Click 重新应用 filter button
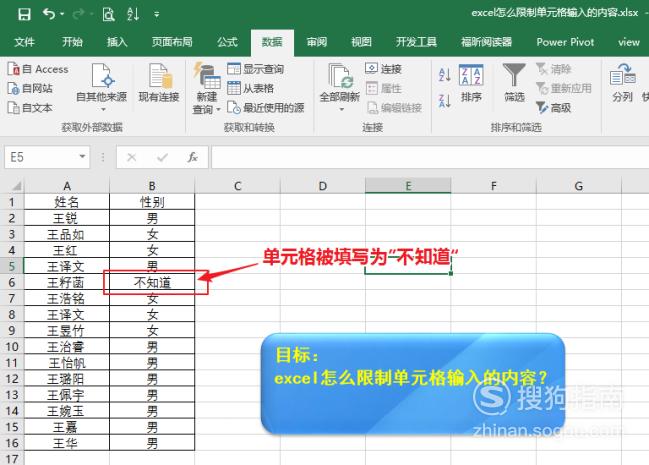This screenshot has height=465, width=649. click(x=564, y=88)
